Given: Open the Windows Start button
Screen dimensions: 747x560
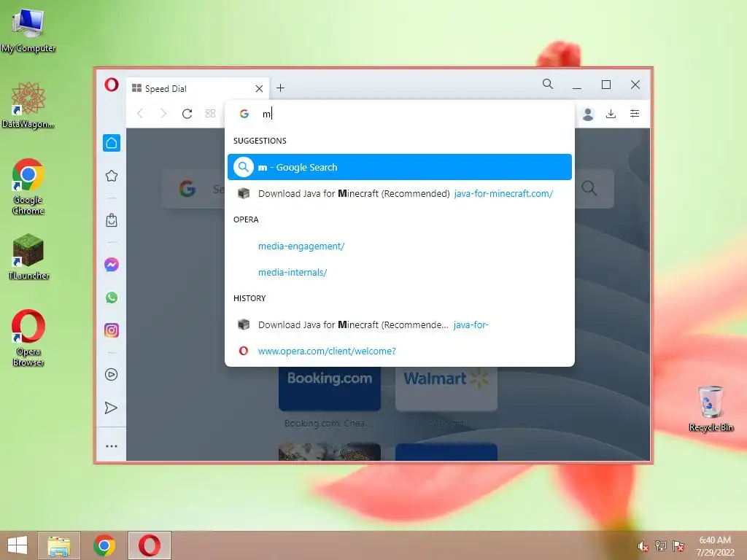Looking at the screenshot, I should click(x=18, y=545).
